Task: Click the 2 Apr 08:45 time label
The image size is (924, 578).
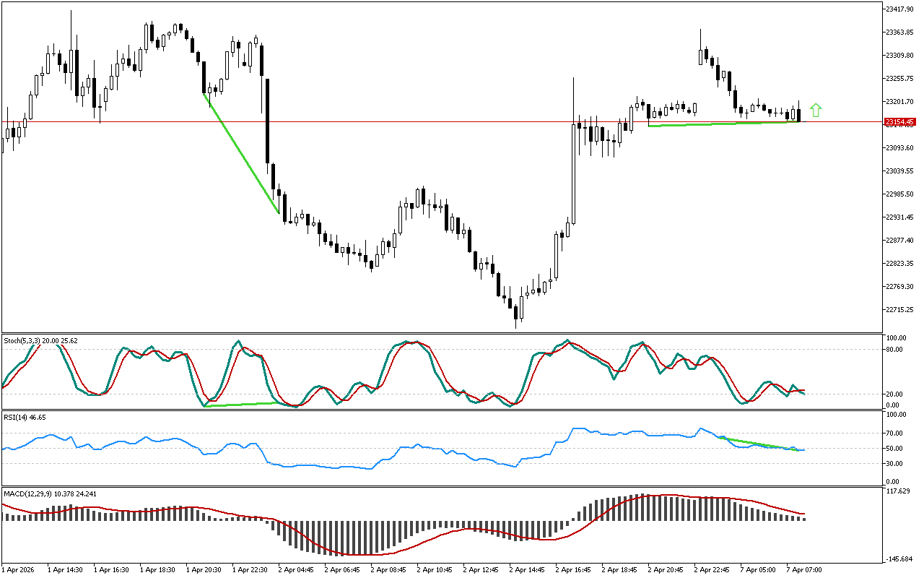Action: pos(388,569)
